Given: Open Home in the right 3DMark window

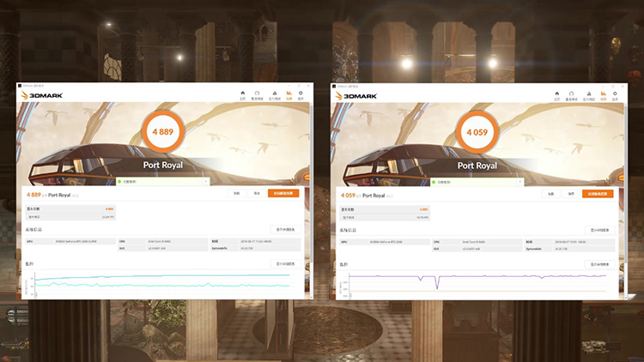Looking at the screenshot, I should (557, 96).
